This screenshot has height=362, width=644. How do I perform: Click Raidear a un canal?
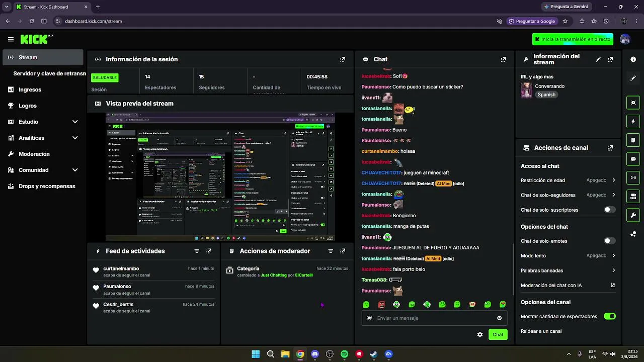[541, 331]
